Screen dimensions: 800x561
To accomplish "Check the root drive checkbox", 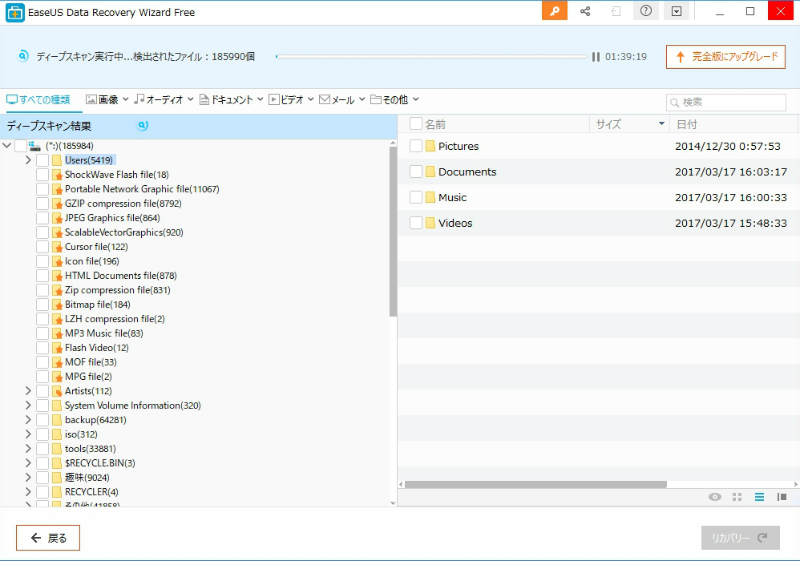I will [20, 146].
